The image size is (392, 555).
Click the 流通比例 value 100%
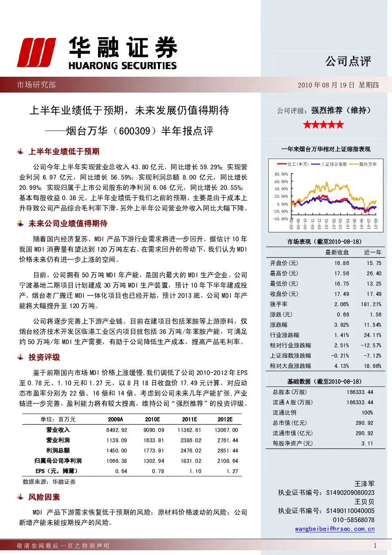click(367, 413)
